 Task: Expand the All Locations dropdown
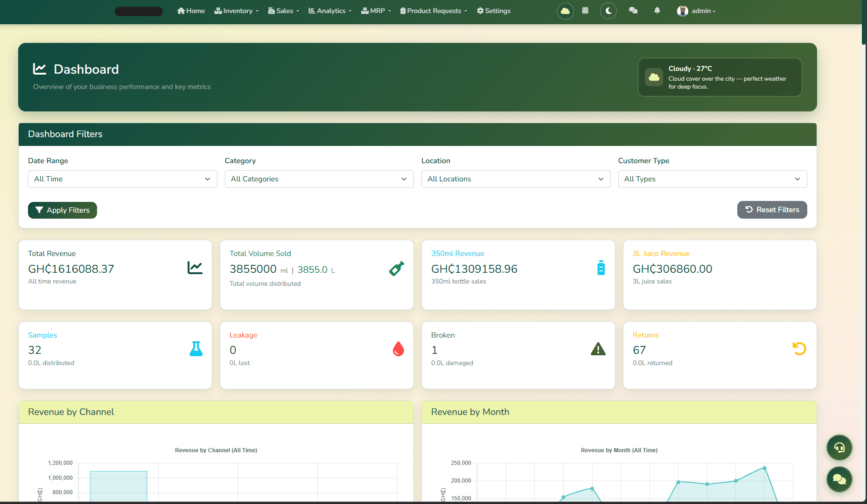516,179
